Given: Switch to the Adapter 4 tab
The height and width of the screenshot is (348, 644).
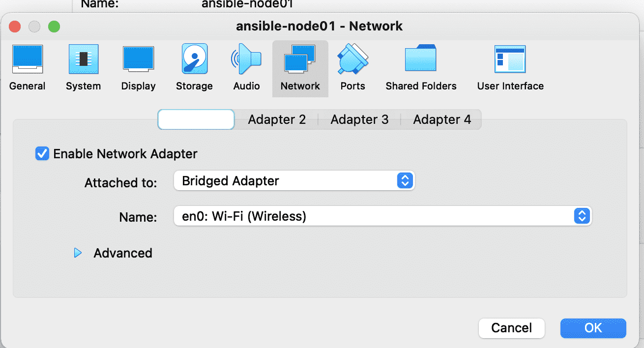Looking at the screenshot, I should [x=442, y=119].
